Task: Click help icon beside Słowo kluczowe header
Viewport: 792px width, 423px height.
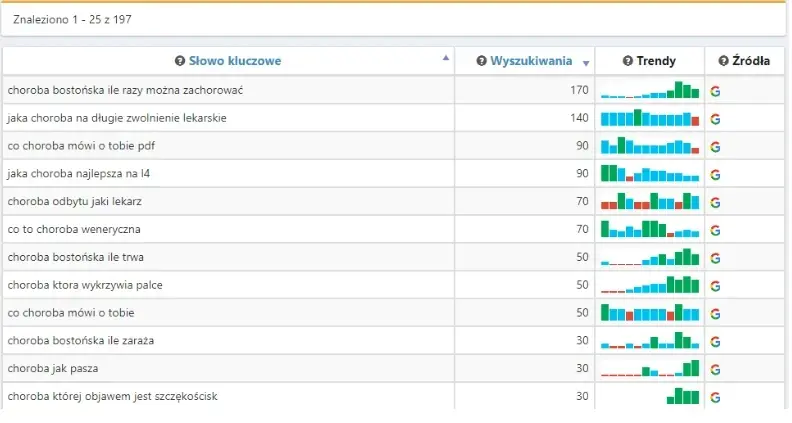Action: tap(180, 61)
